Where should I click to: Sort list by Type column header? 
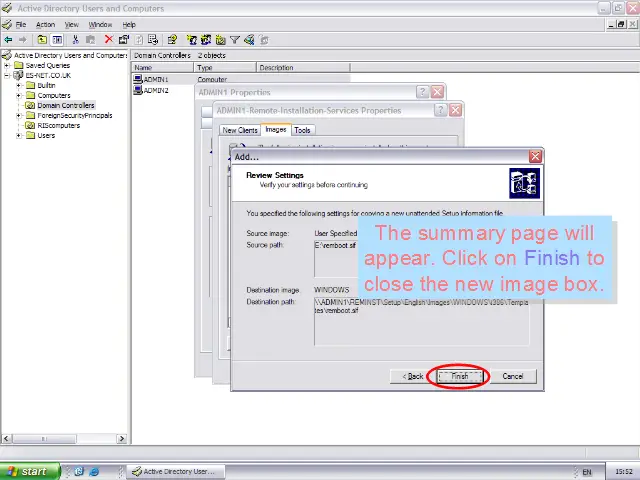(x=225, y=67)
